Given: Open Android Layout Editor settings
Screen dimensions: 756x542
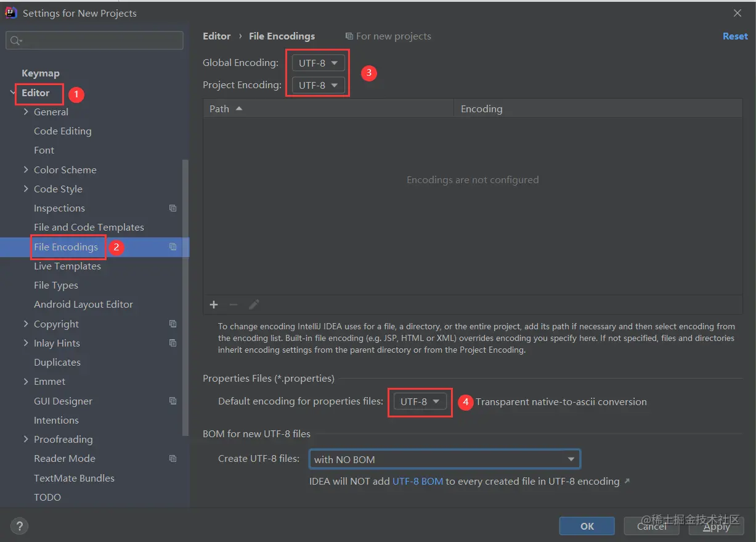Looking at the screenshot, I should (x=83, y=305).
